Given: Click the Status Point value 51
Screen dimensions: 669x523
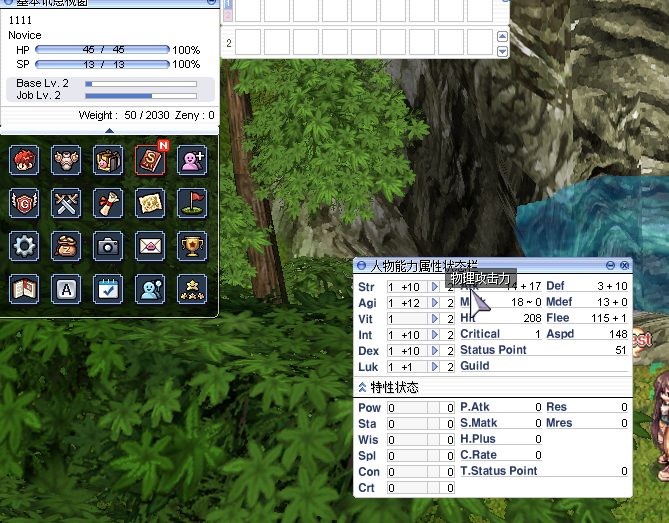Looking at the screenshot, I should tap(621, 350).
